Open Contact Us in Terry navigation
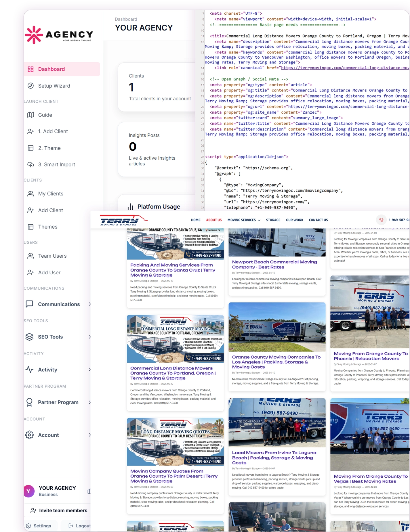Viewport: 410px width, 532px height. coord(318,220)
